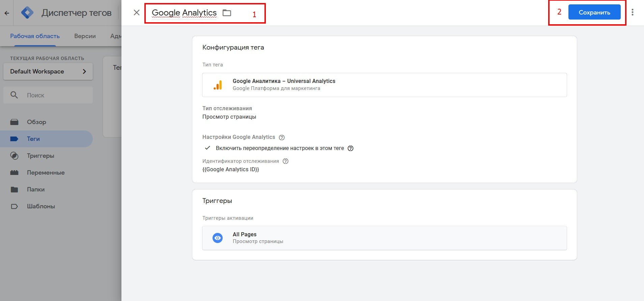Open Триггеры in the sidebar
Screen dimensions: 644x301
[40, 156]
